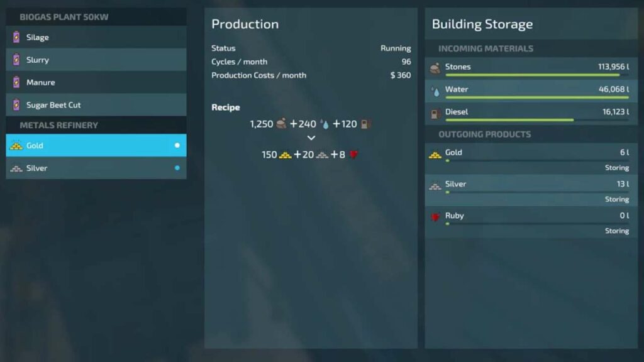Expand the recipe chevron arrow
This screenshot has height=362, width=644.
click(311, 138)
